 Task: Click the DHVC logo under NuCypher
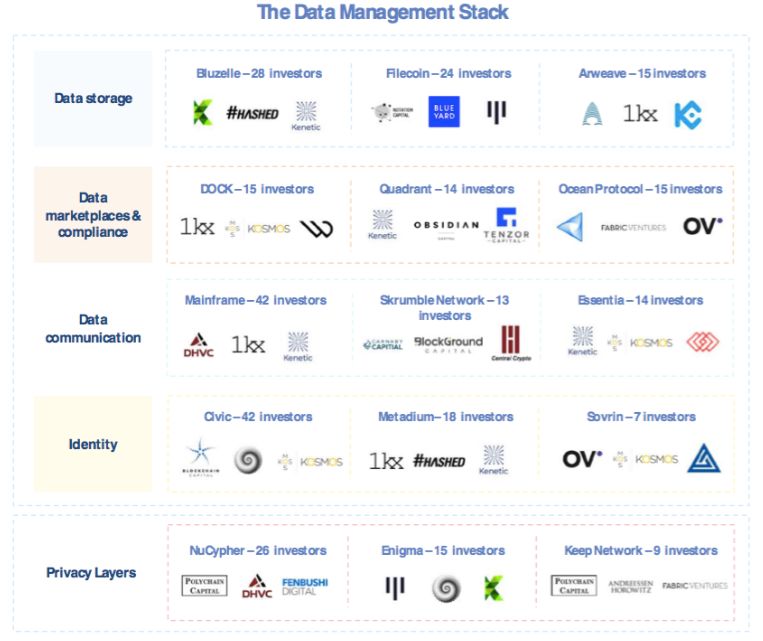(257, 586)
